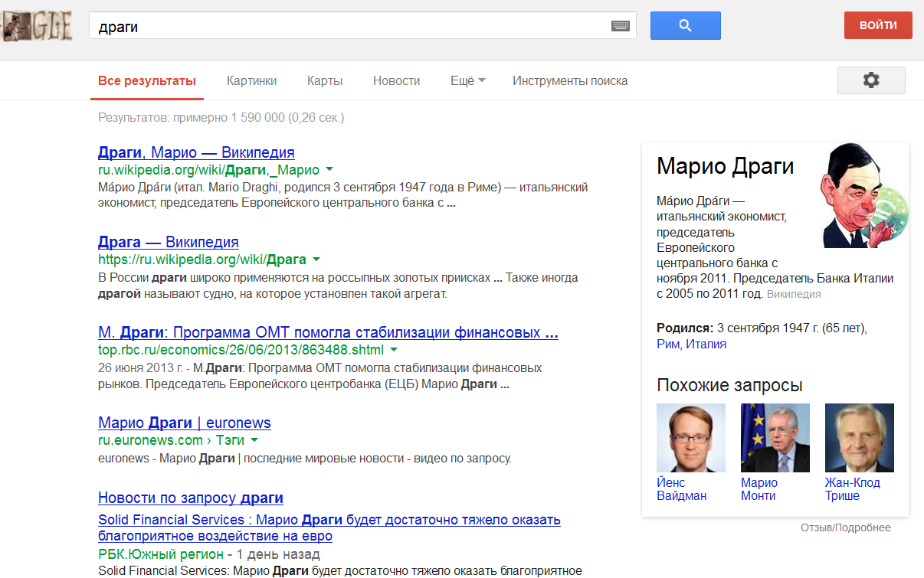
Task: Click the Википедия source link in panel
Action: coord(794,294)
